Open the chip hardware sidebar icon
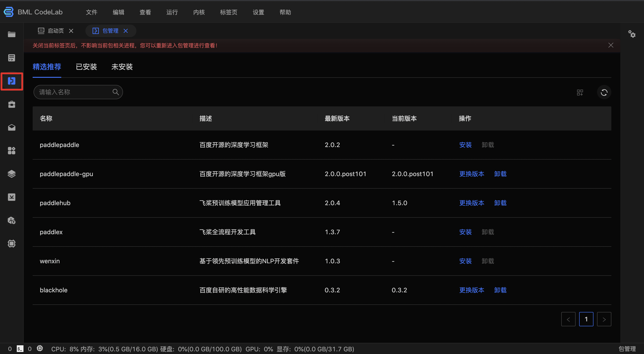Image resolution: width=644 pixels, height=354 pixels. coord(11,244)
